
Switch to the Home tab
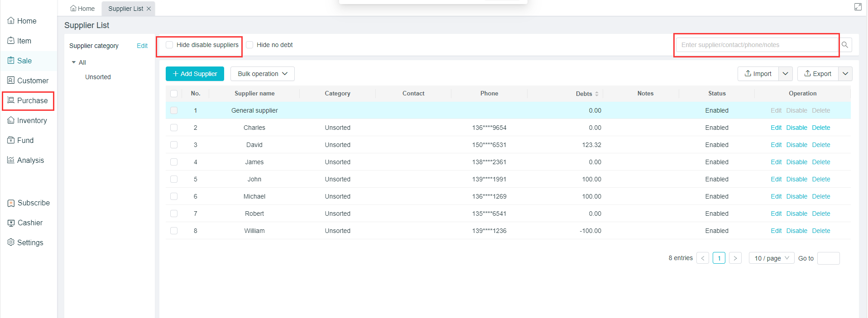[x=82, y=9]
